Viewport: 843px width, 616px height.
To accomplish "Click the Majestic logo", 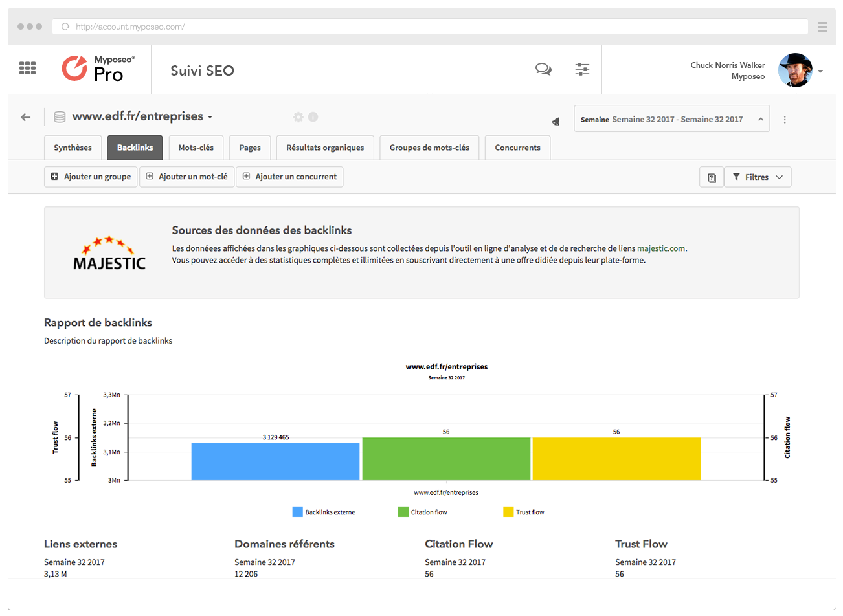I will [109, 253].
